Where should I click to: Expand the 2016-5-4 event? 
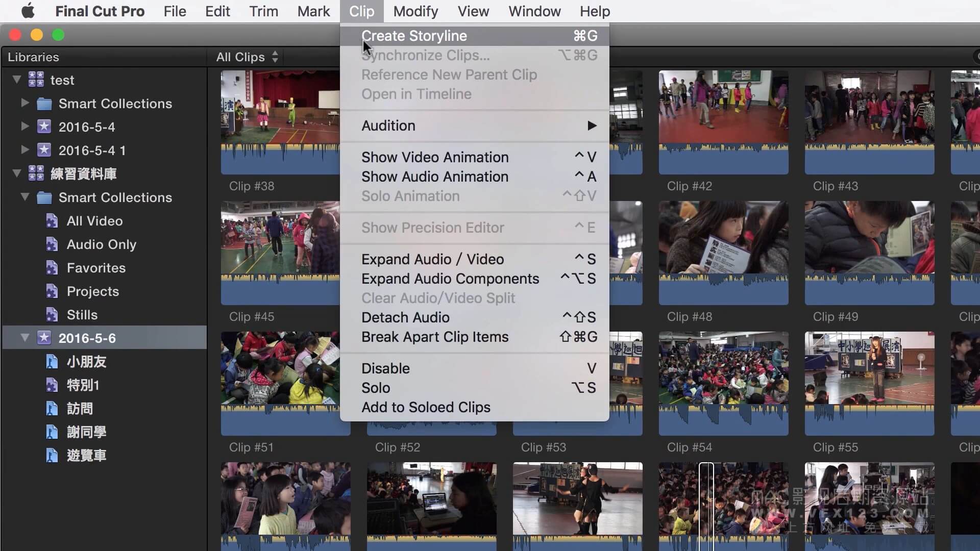coord(24,127)
